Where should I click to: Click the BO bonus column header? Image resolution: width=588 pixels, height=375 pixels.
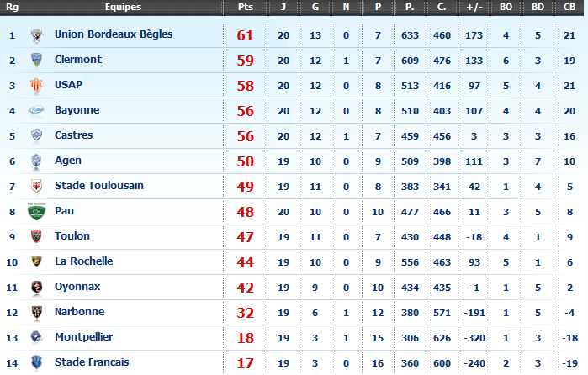[506, 7]
